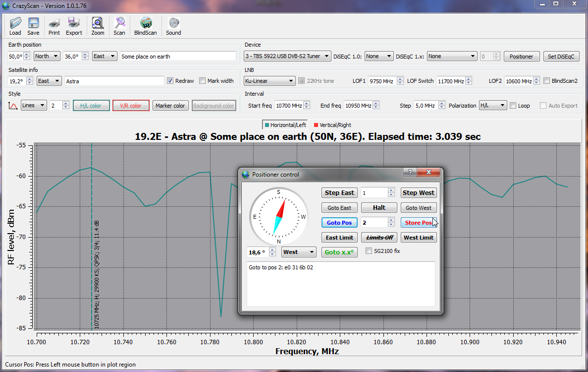Click the Some place on earth field
Viewport: 588px width, 372px height.
(x=178, y=57)
